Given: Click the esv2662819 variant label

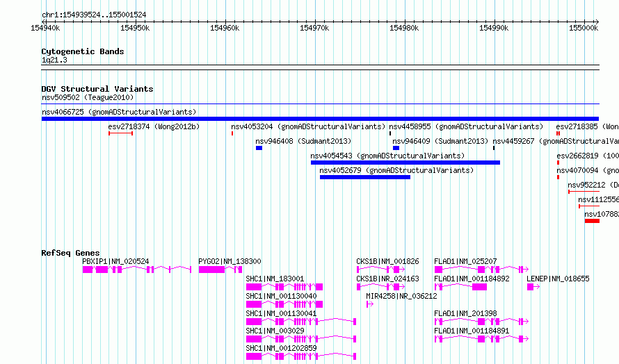Looking at the screenshot, I should click(588, 156).
